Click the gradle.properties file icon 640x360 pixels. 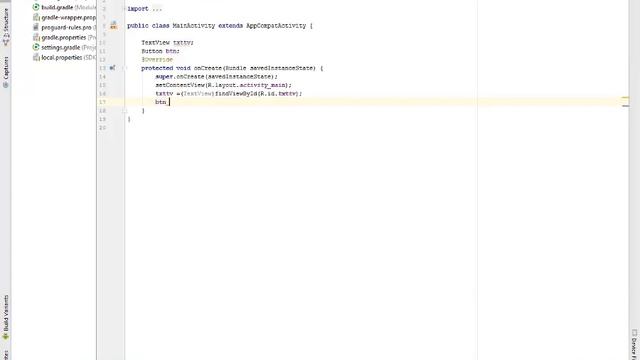coord(36,37)
